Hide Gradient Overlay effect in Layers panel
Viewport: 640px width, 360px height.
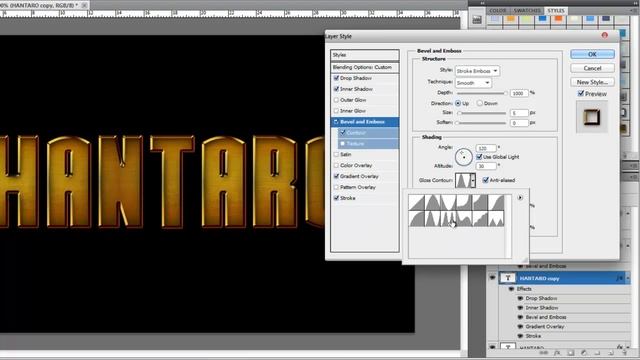point(520,327)
